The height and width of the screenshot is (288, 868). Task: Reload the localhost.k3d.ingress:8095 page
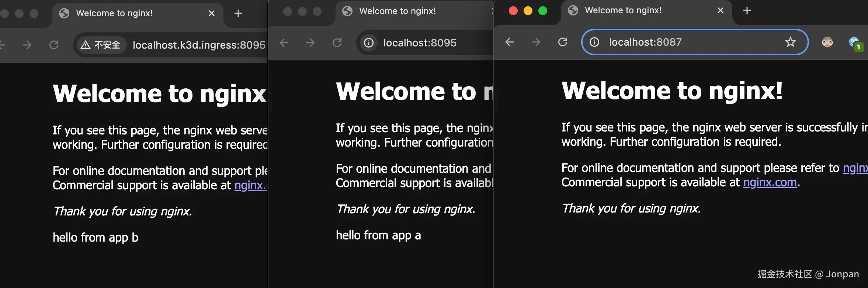tap(54, 45)
